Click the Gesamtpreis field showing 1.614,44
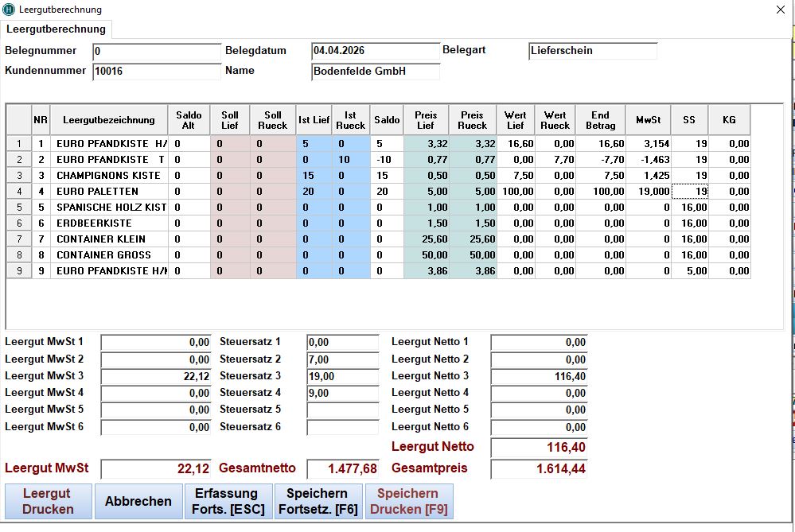The width and height of the screenshot is (795, 532). point(539,469)
